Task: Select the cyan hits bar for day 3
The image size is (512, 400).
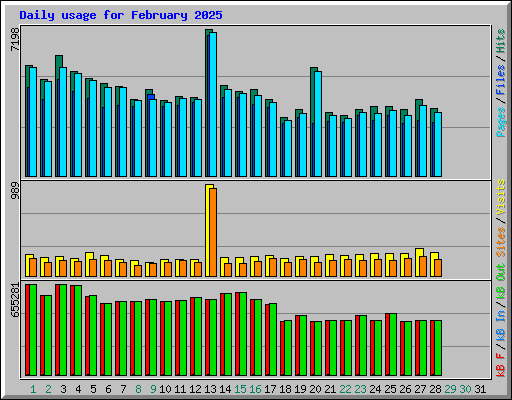Action: click(63, 122)
